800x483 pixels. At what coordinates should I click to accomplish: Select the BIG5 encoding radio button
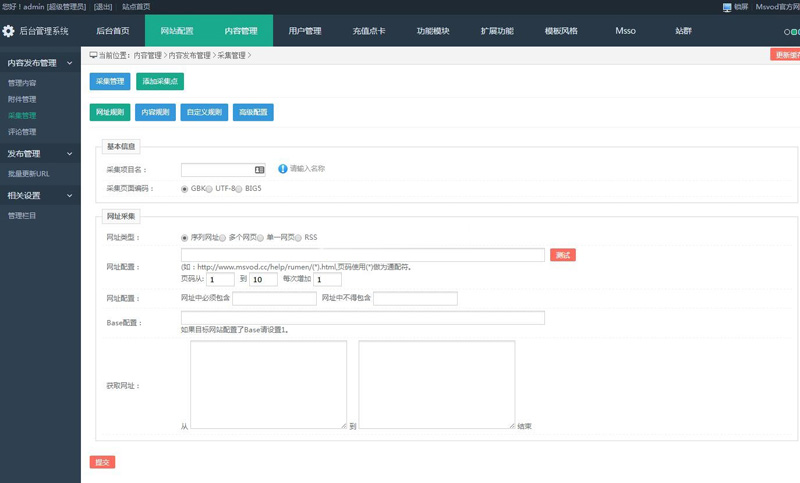click(x=238, y=188)
